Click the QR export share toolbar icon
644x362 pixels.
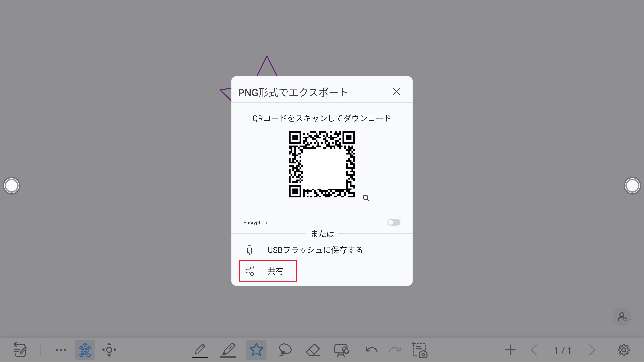[x=85, y=350]
